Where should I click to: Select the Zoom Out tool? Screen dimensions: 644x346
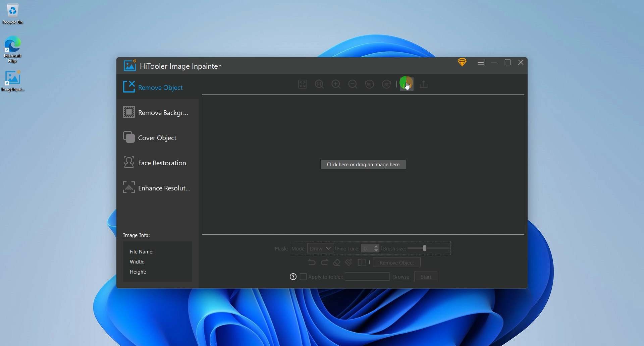coord(353,84)
